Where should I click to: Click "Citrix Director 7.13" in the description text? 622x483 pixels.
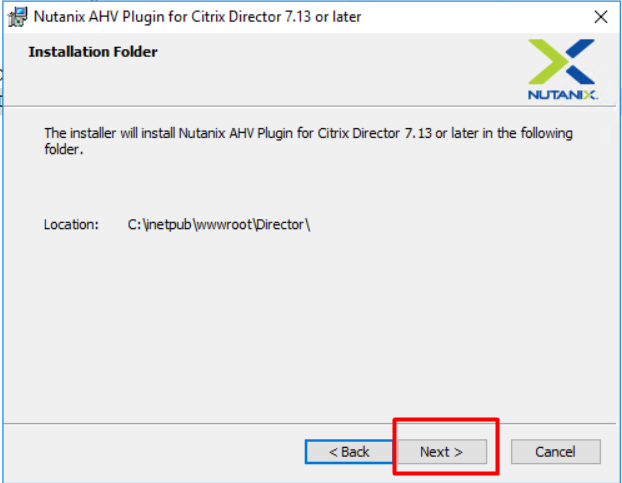click(x=374, y=133)
